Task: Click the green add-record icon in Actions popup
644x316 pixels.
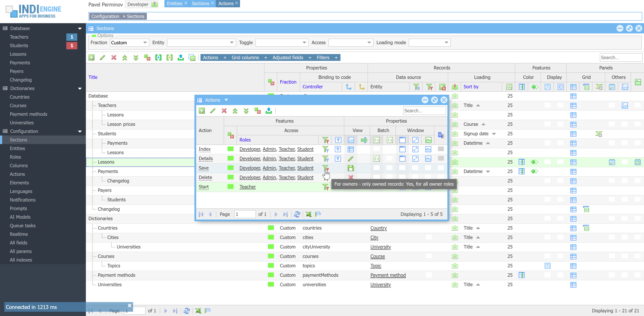Action: (202, 111)
